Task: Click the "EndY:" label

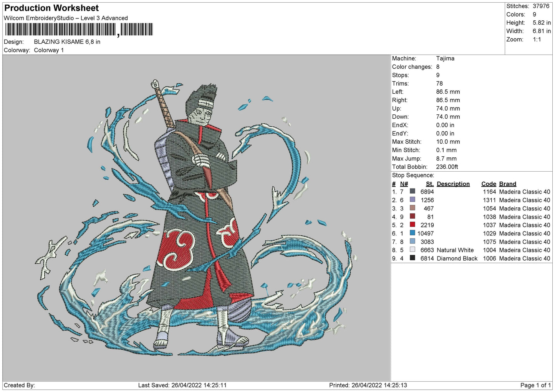Action: [400, 134]
